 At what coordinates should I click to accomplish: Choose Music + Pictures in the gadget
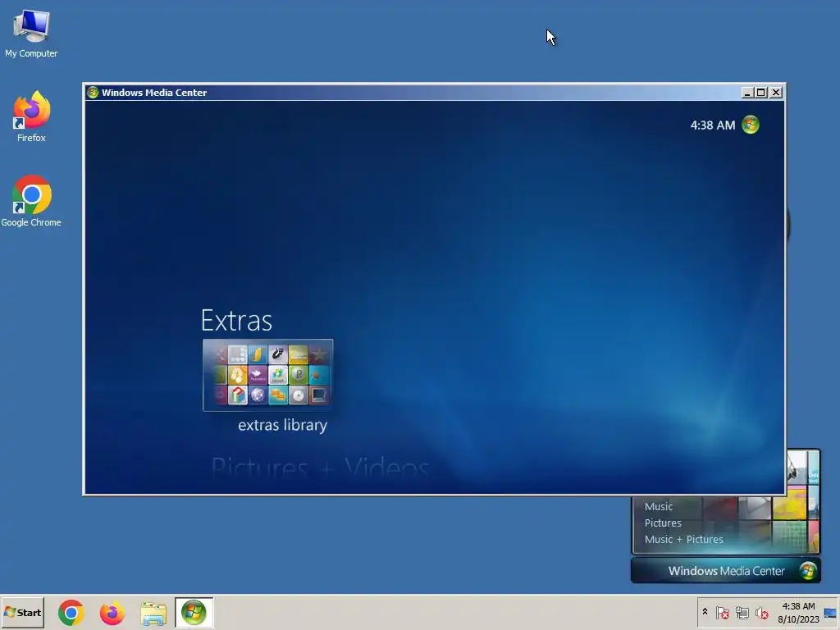[x=683, y=540]
